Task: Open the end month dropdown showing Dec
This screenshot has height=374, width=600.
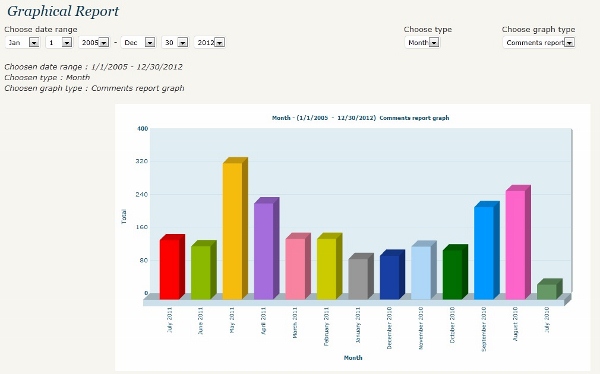Action: click(x=138, y=42)
